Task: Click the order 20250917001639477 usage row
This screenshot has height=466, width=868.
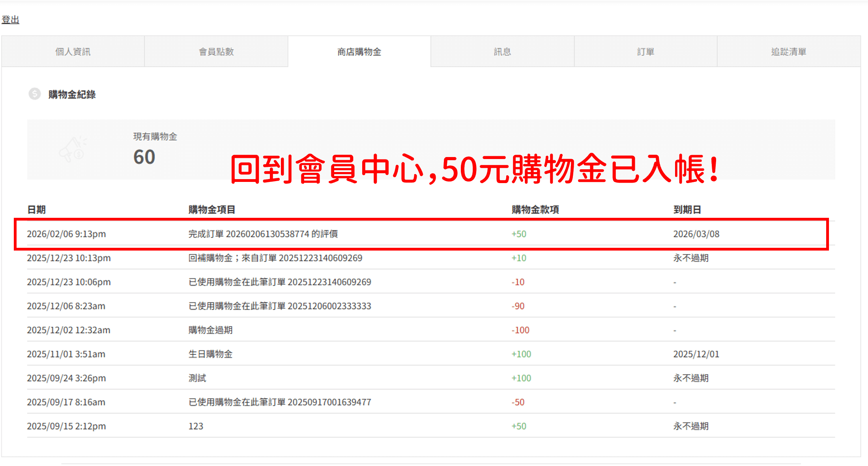Action: pyautogui.click(x=280, y=402)
